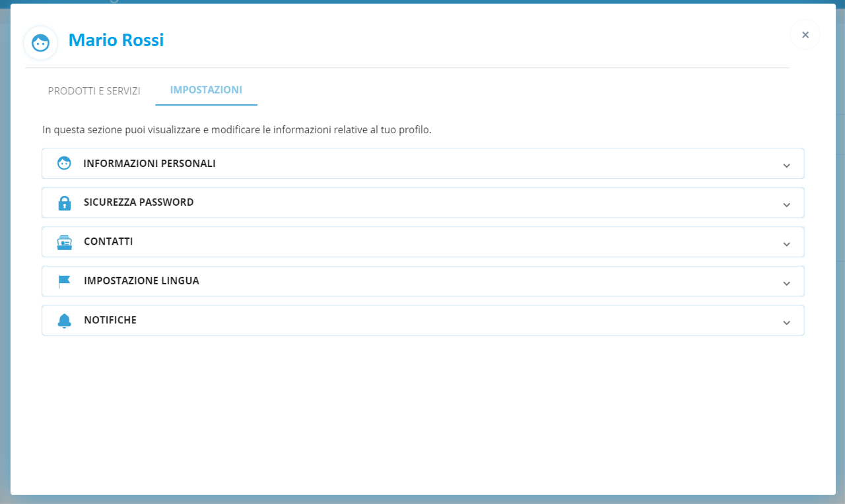Open the Contatti section via its chevron
The image size is (845, 504).
[786, 244]
